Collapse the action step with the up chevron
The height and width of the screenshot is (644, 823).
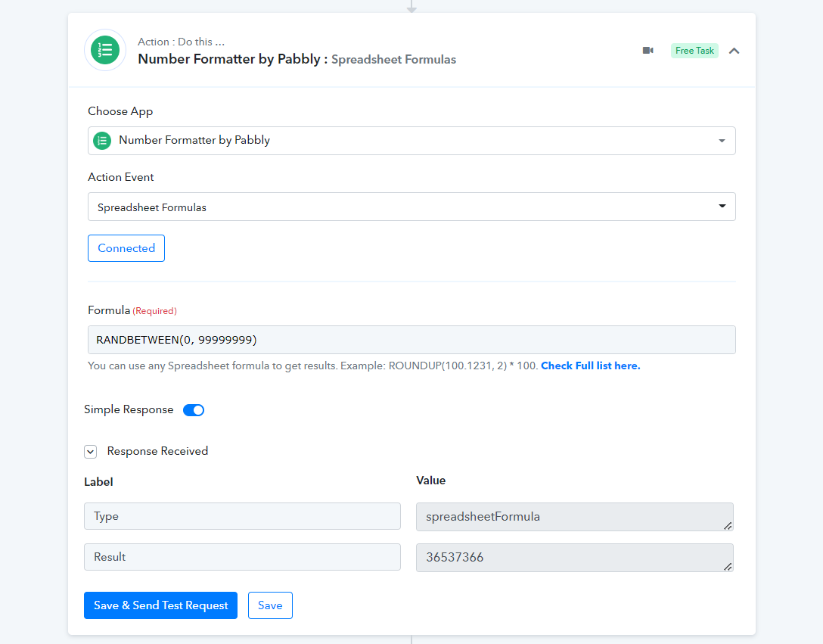tap(734, 51)
